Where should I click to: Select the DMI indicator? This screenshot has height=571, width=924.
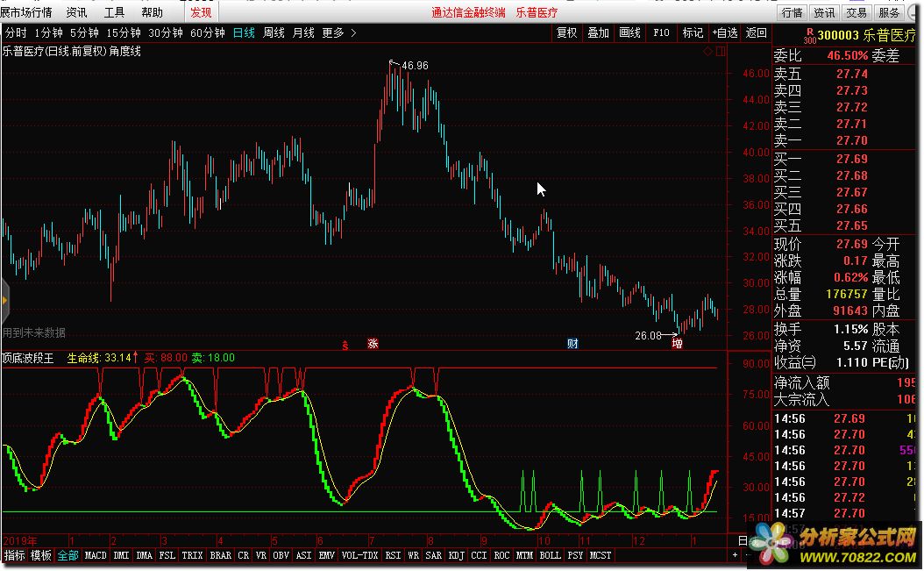pyautogui.click(x=121, y=556)
